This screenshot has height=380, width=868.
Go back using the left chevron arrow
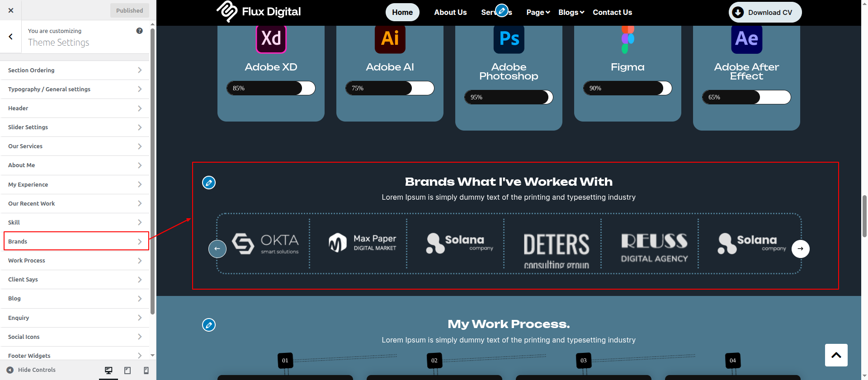(x=11, y=37)
